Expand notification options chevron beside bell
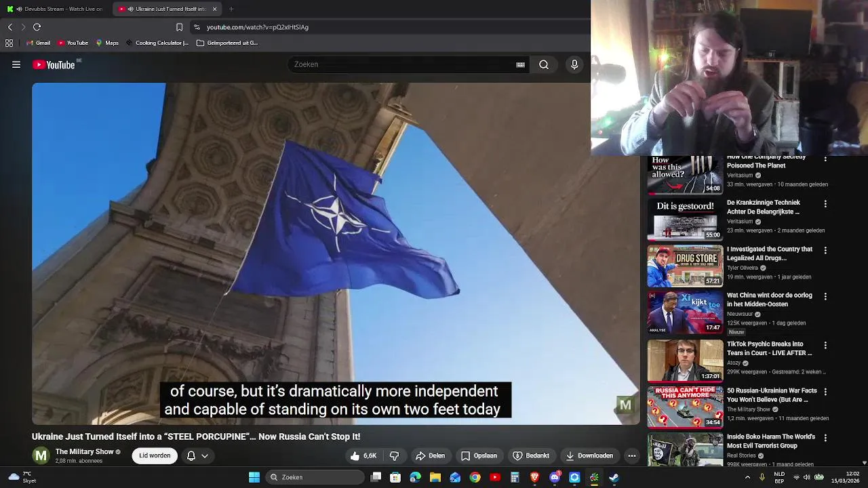This screenshot has width=868, height=488. pyautogui.click(x=205, y=456)
